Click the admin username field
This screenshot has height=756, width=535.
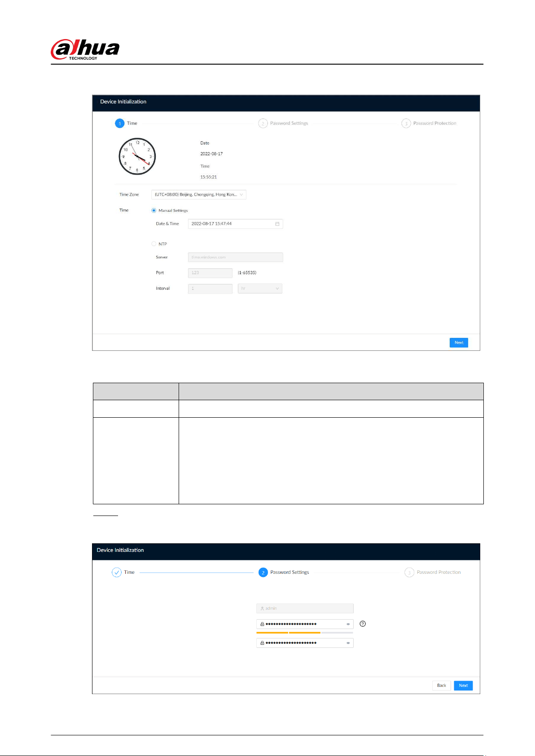point(305,609)
